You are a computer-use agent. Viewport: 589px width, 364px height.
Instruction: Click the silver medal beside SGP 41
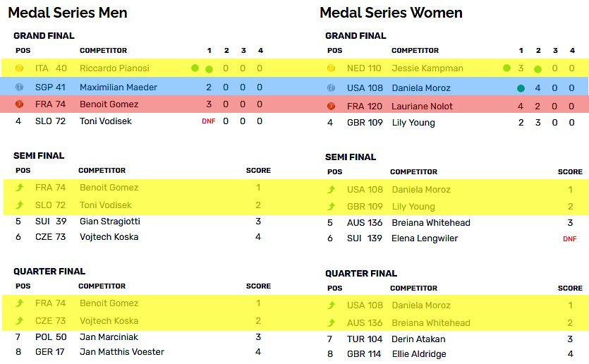pyautogui.click(x=19, y=87)
